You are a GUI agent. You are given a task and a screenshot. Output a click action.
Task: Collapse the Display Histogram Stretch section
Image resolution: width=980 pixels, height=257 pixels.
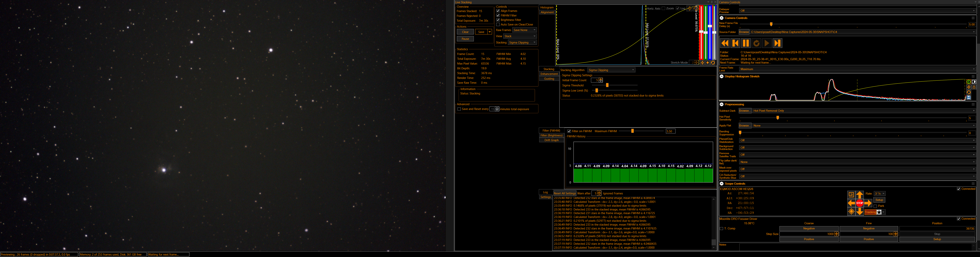pos(722,76)
